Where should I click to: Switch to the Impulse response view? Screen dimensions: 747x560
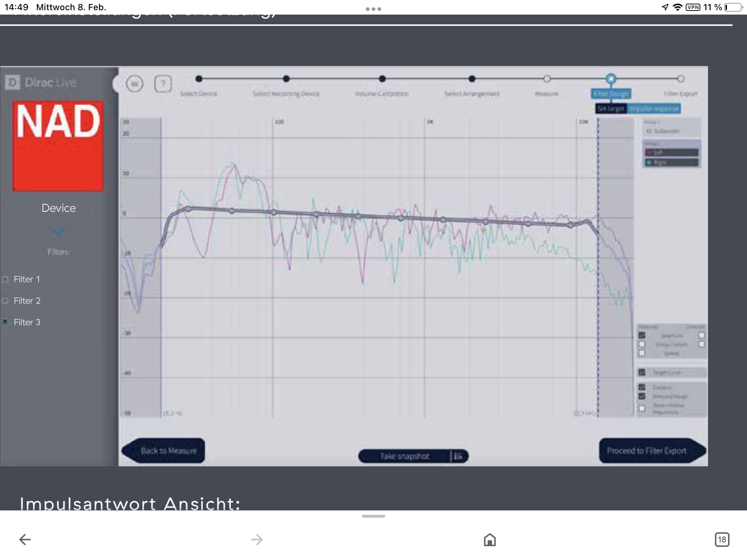point(654,109)
